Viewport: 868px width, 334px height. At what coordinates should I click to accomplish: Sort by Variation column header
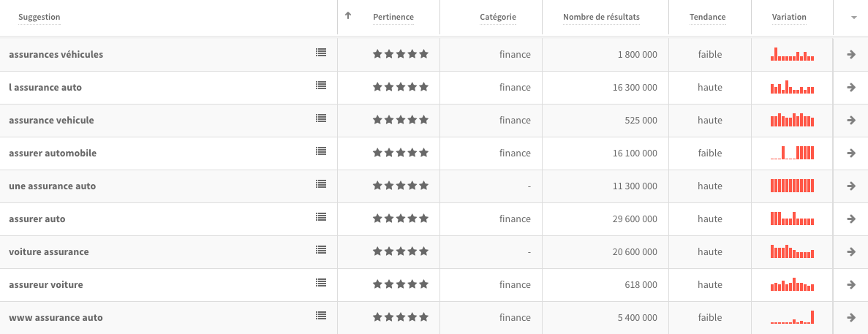pyautogui.click(x=789, y=17)
